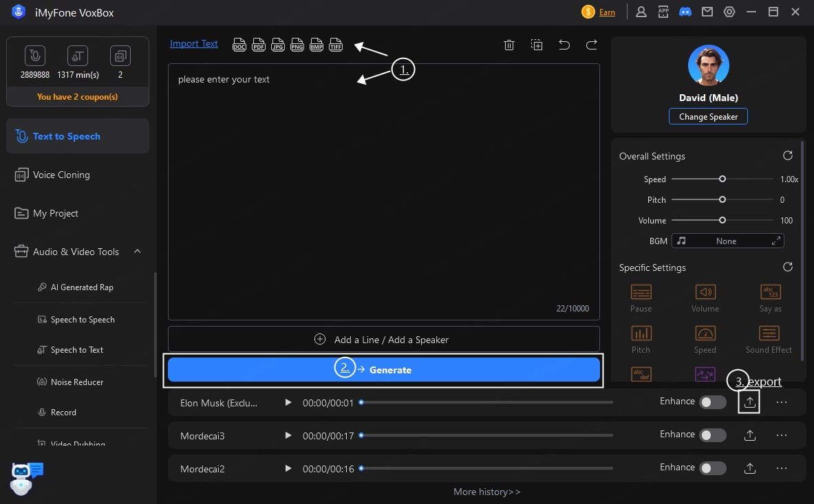Open the mail feedback icon
This screenshot has height=504, width=814.
[707, 12]
